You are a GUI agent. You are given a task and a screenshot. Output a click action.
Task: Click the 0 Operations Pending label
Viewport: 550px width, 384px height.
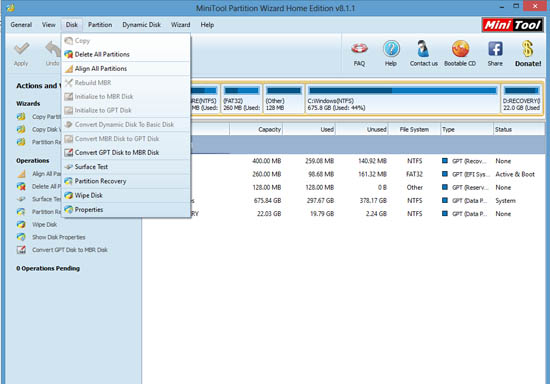tap(48, 268)
